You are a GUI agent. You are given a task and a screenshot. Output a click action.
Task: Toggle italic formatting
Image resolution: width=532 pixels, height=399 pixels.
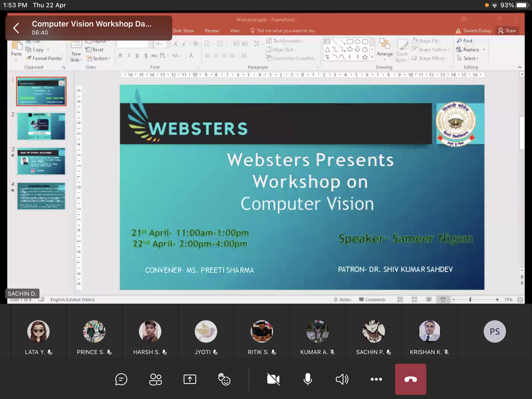pyautogui.click(x=129, y=55)
